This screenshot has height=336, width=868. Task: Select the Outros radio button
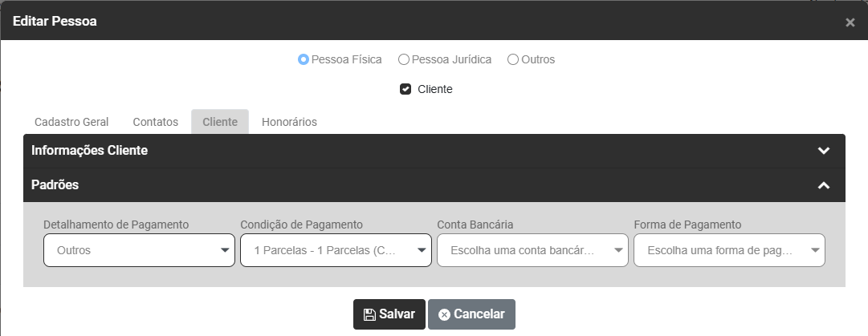pos(513,59)
